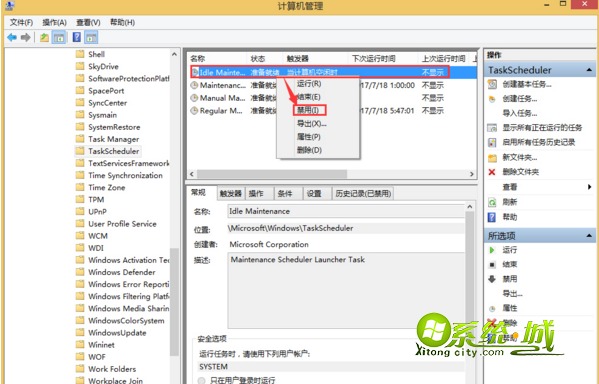Click the 帮助 help icon in actions
599x384 pixels.
(492, 217)
